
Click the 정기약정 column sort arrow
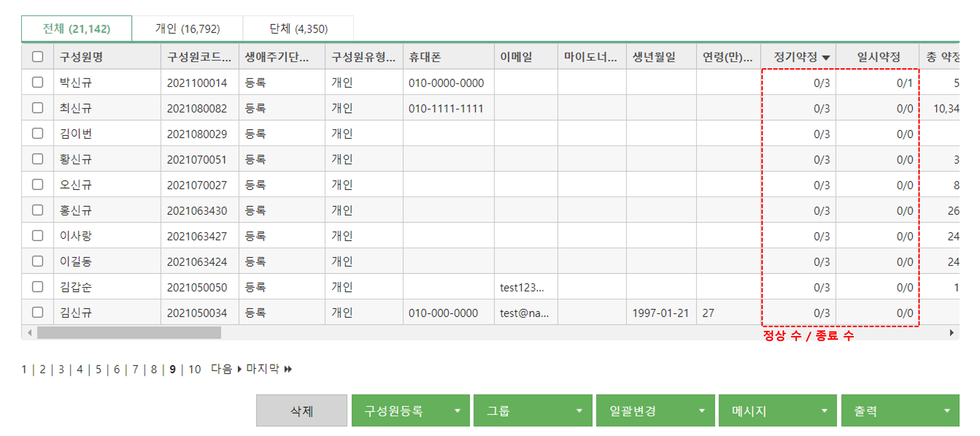tap(826, 57)
